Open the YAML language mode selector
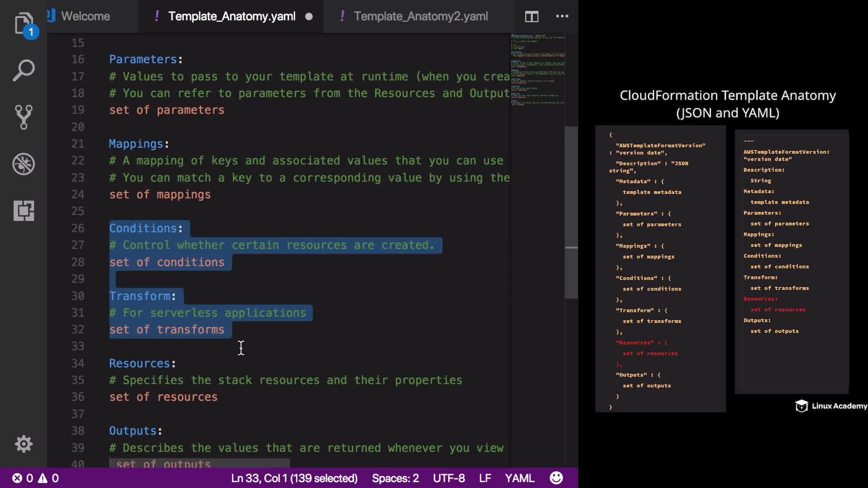868x488 pixels. [519, 478]
